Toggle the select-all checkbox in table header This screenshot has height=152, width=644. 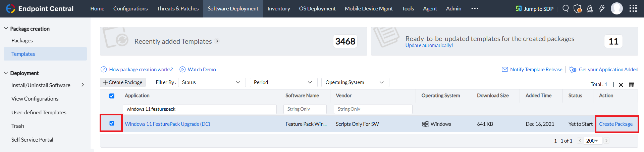coord(112,96)
